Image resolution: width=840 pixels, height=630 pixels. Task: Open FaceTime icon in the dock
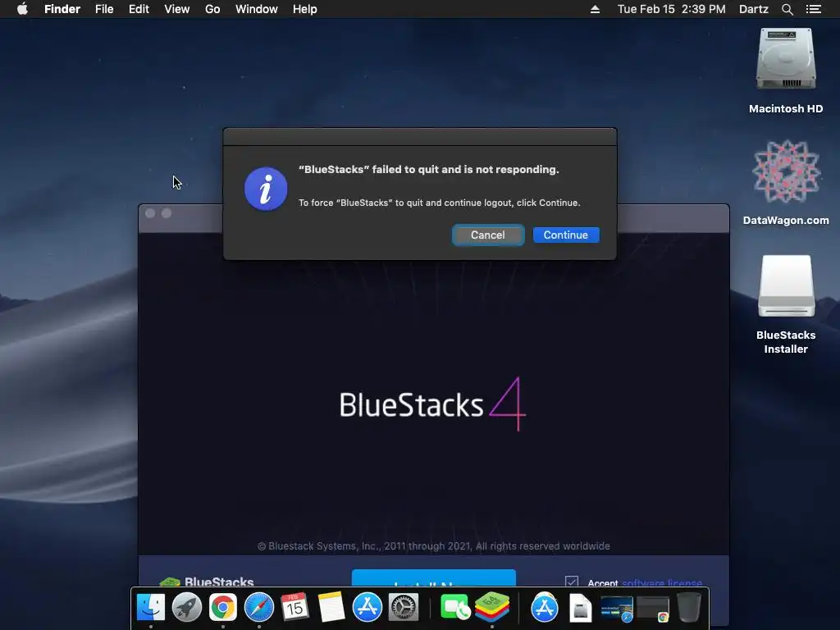click(x=454, y=608)
